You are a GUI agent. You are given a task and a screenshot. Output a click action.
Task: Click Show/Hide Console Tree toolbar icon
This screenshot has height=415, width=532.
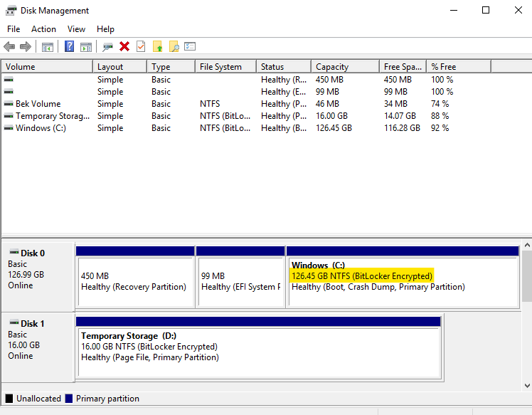pos(48,46)
